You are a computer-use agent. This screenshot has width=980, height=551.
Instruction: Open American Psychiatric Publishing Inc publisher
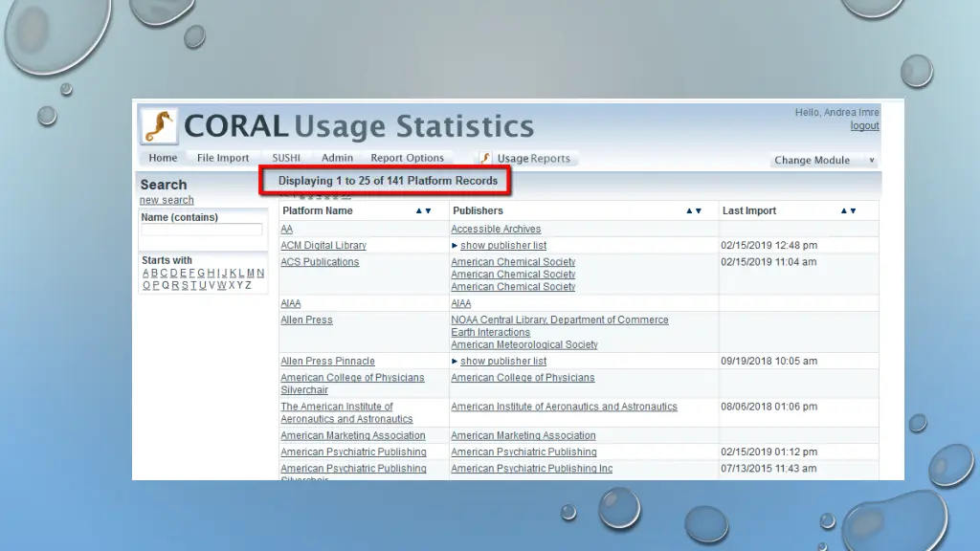click(532, 469)
